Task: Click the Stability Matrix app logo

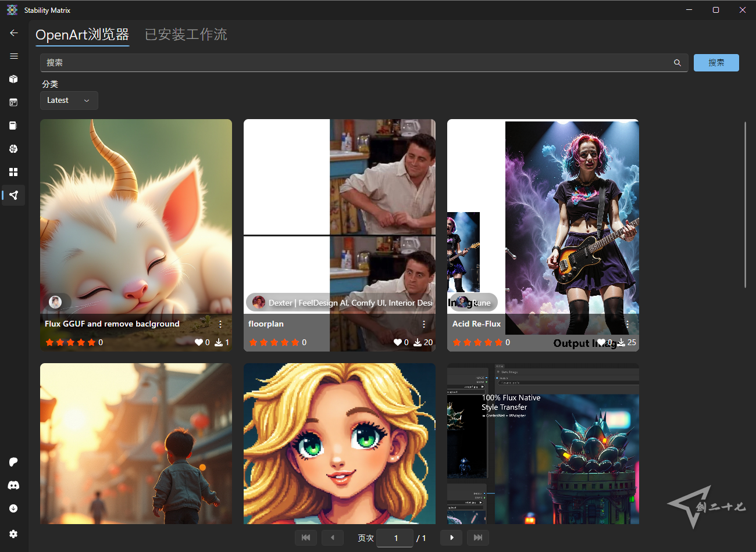Action: pos(12,10)
